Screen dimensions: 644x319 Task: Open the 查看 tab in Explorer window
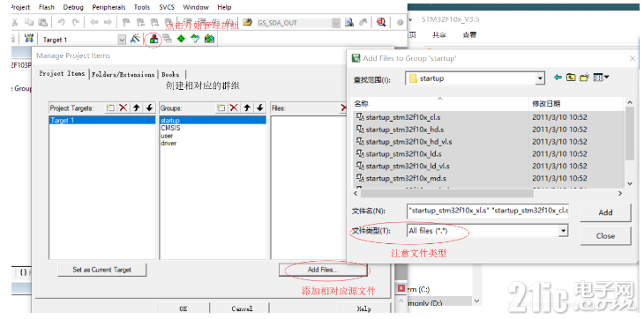(x=469, y=35)
